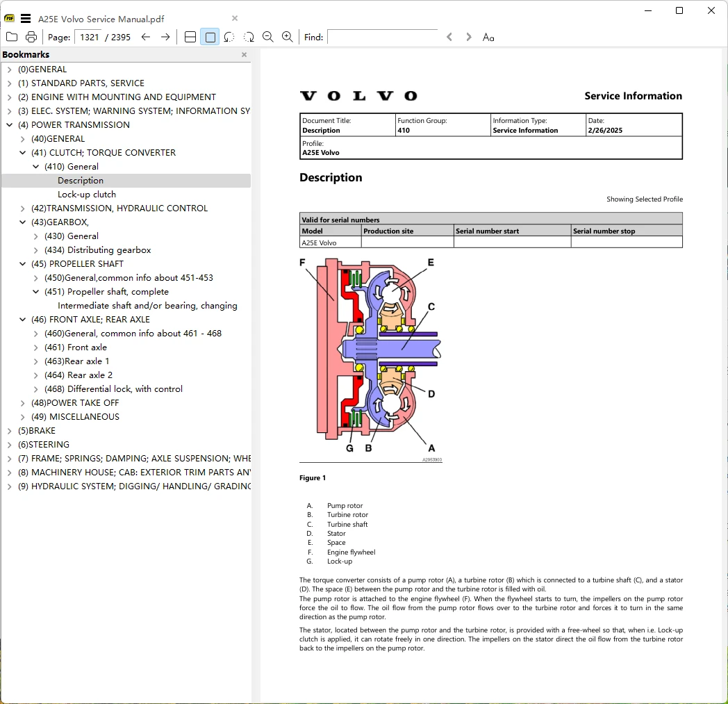Rotate page right icon
Screen dimensions: 728x704
249,37
